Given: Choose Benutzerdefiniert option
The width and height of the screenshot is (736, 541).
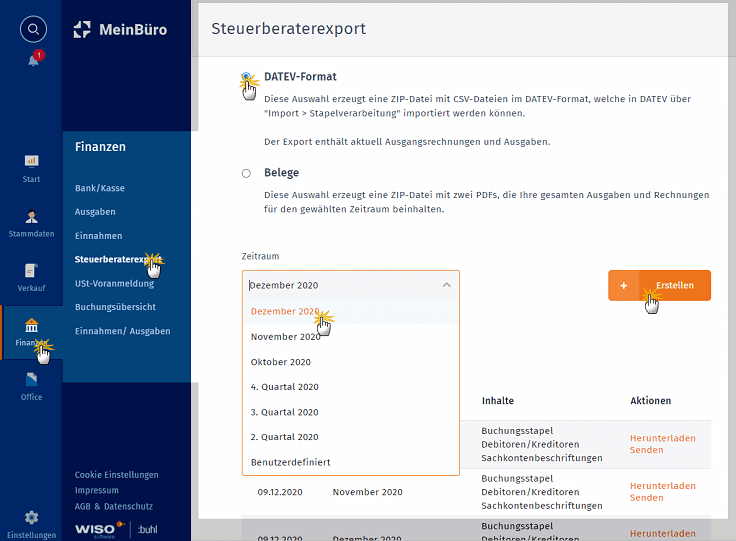Looking at the screenshot, I should 351,462.
